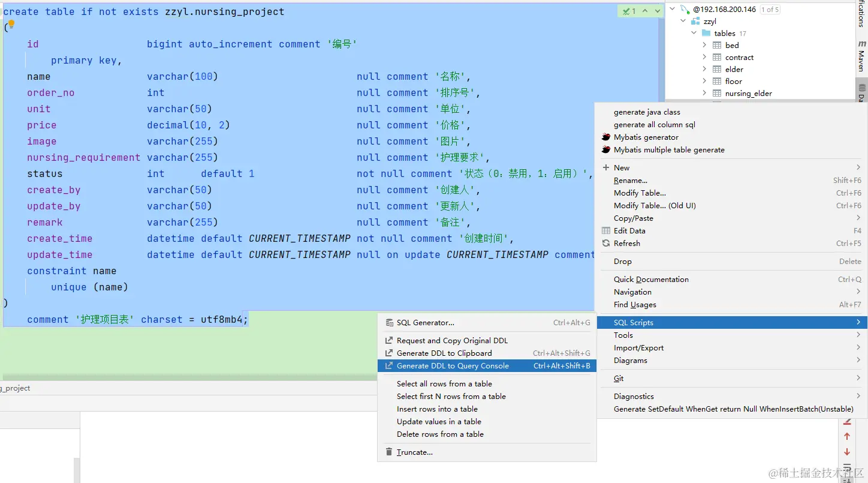Open the Copy/Paste submenu
This screenshot has width=868, height=483.
pos(732,218)
